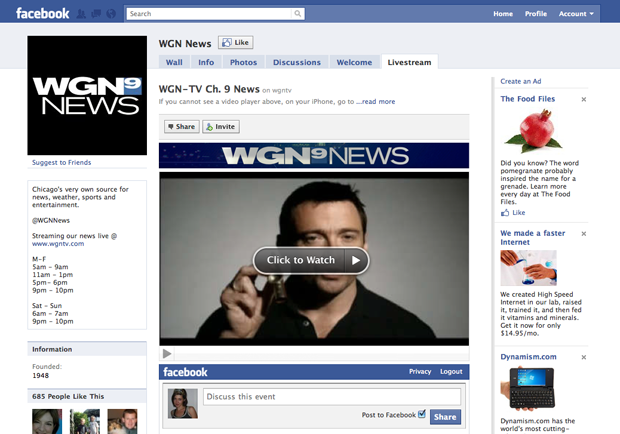Open Profile in top navigation
620x434 pixels.
[x=536, y=14]
